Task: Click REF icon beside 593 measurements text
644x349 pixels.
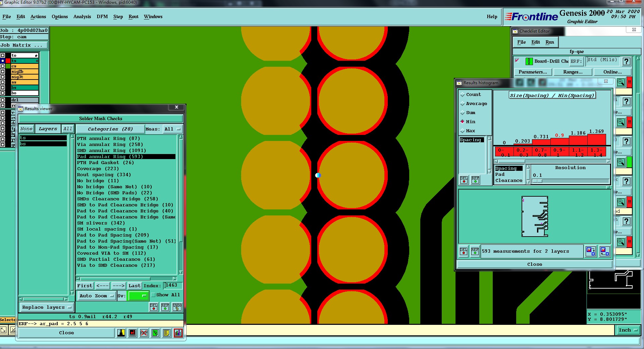Action: [475, 251]
